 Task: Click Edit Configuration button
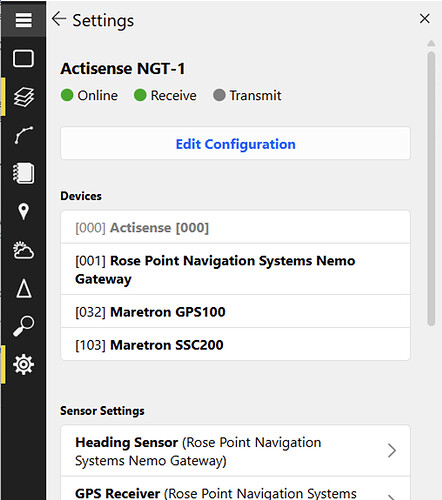coord(235,143)
